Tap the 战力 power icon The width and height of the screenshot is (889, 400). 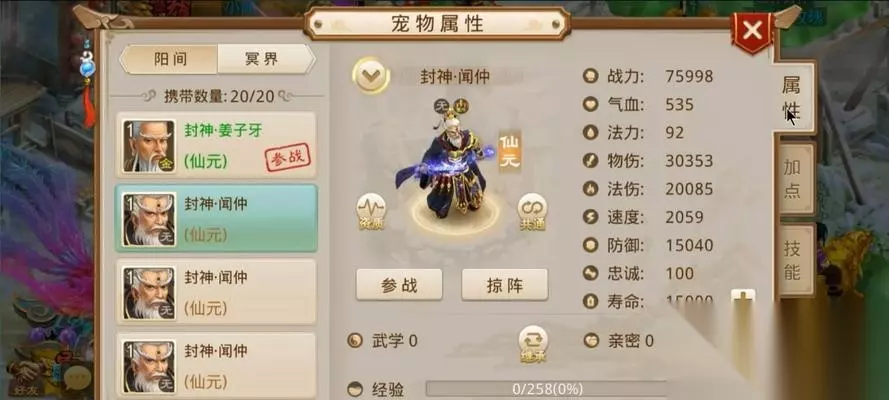[591, 76]
